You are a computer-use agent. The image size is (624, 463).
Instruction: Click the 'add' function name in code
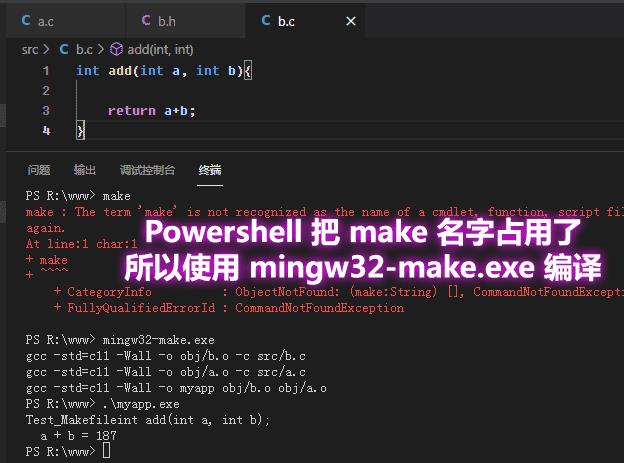click(x=120, y=71)
